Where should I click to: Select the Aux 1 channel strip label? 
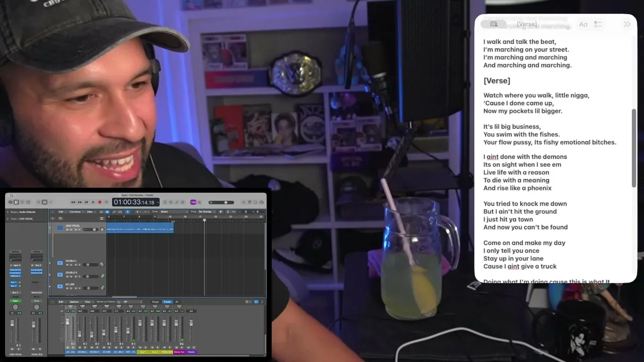pos(142,352)
